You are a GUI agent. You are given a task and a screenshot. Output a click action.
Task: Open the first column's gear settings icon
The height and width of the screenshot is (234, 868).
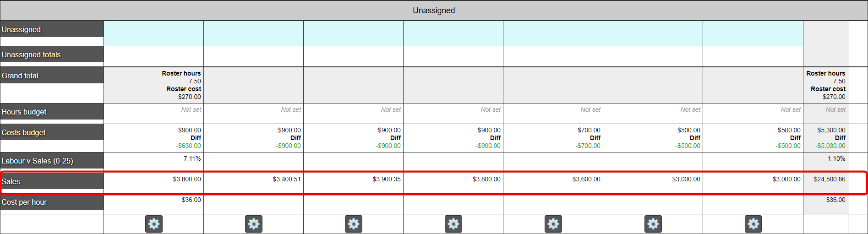154,224
